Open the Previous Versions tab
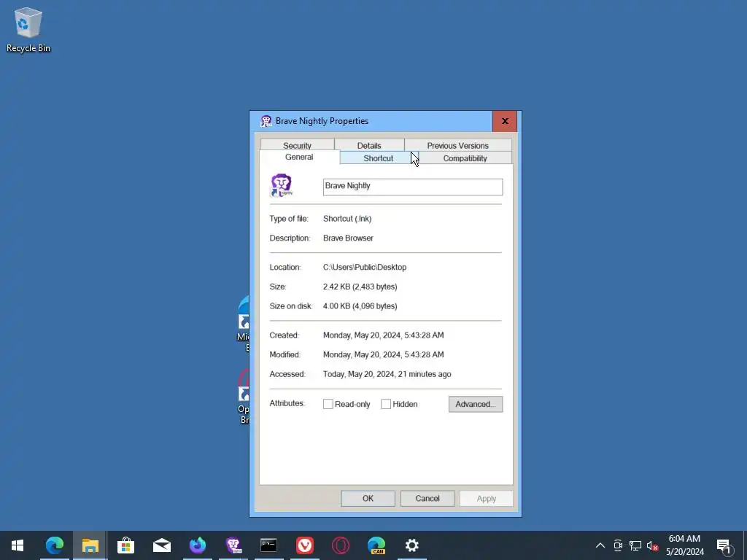 [458, 145]
